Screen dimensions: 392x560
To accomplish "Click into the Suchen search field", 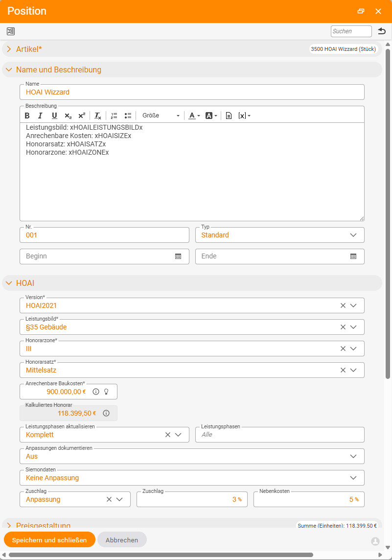I will coord(351,31).
